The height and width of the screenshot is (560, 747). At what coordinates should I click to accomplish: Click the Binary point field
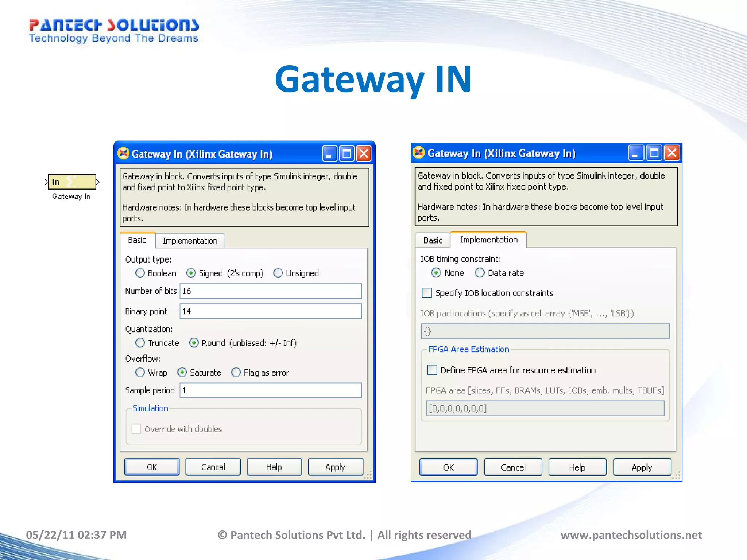[271, 311]
